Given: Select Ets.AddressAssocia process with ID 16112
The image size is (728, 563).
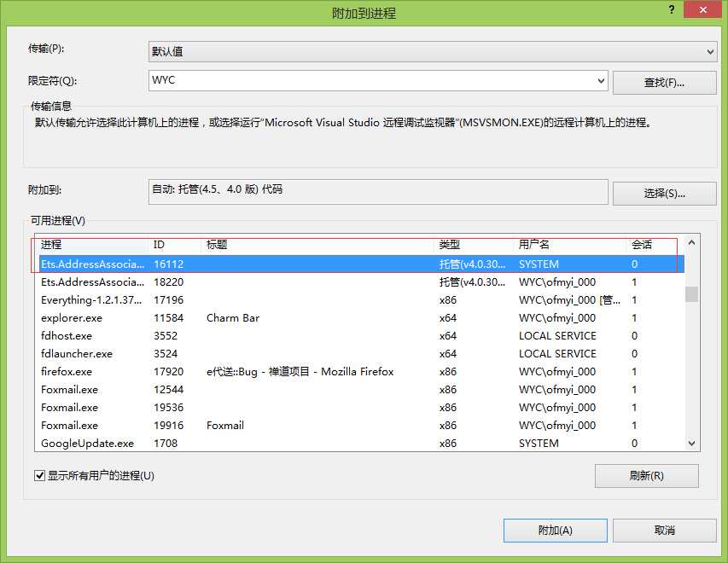Looking at the screenshot, I should point(361,264).
